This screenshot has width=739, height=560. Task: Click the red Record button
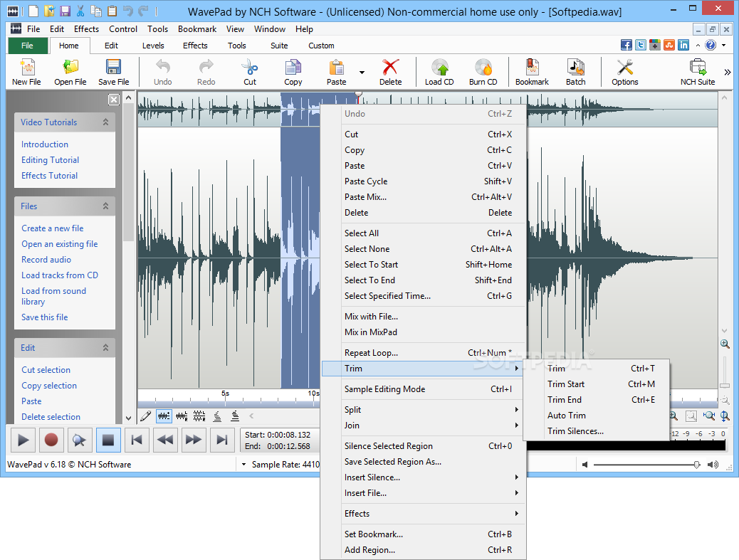(51, 440)
